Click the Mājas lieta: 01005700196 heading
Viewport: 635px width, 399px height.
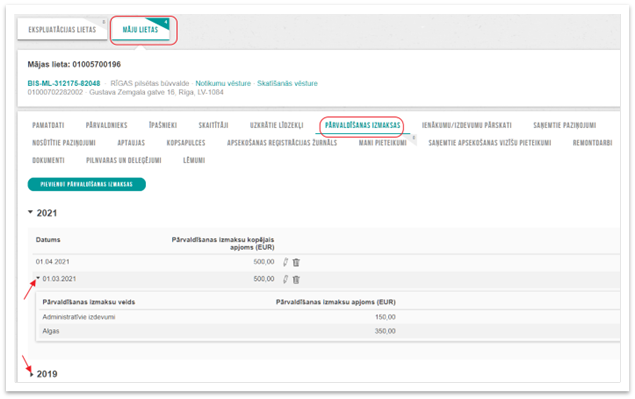tap(74, 64)
